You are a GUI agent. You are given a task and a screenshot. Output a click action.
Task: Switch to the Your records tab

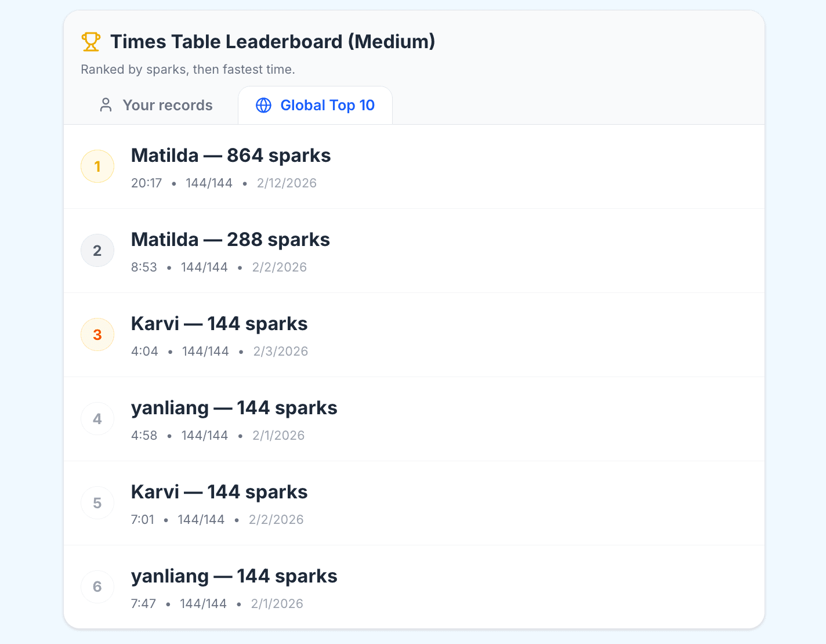click(x=155, y=105)
